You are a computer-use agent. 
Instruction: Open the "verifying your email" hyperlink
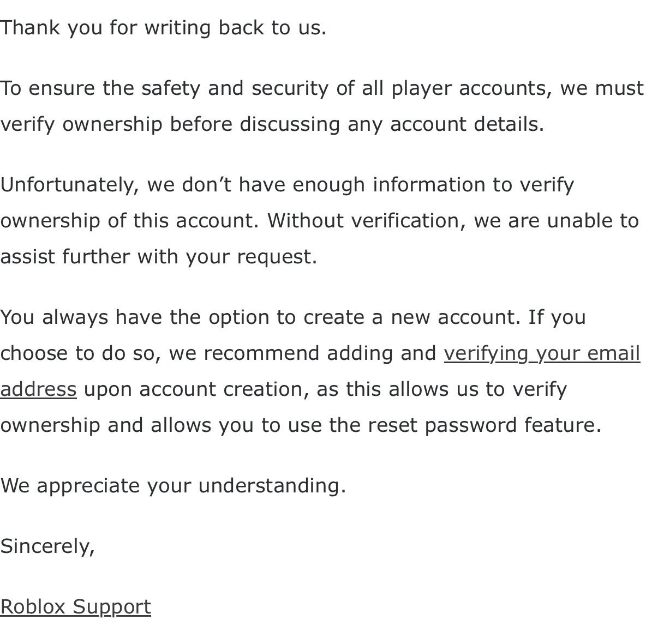click(542, 353)
